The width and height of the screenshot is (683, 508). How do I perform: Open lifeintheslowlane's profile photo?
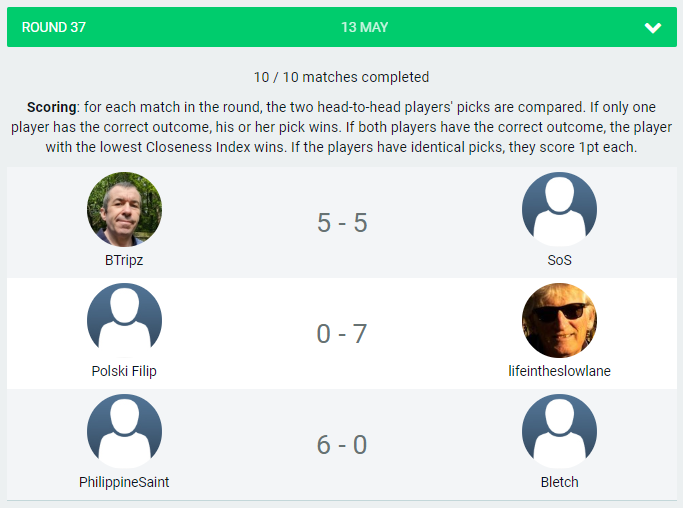click(559, 321)
